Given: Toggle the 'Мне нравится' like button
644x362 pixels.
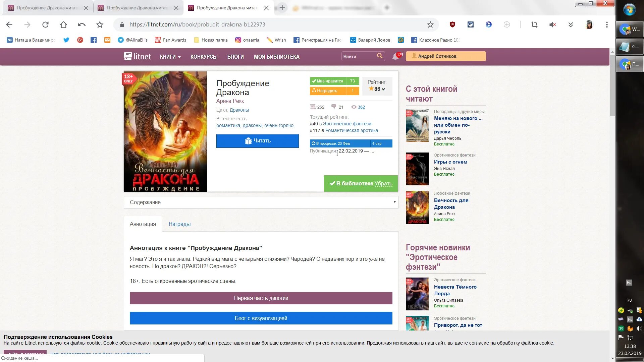Looking at the screenshot, I should tap(328, 81).
